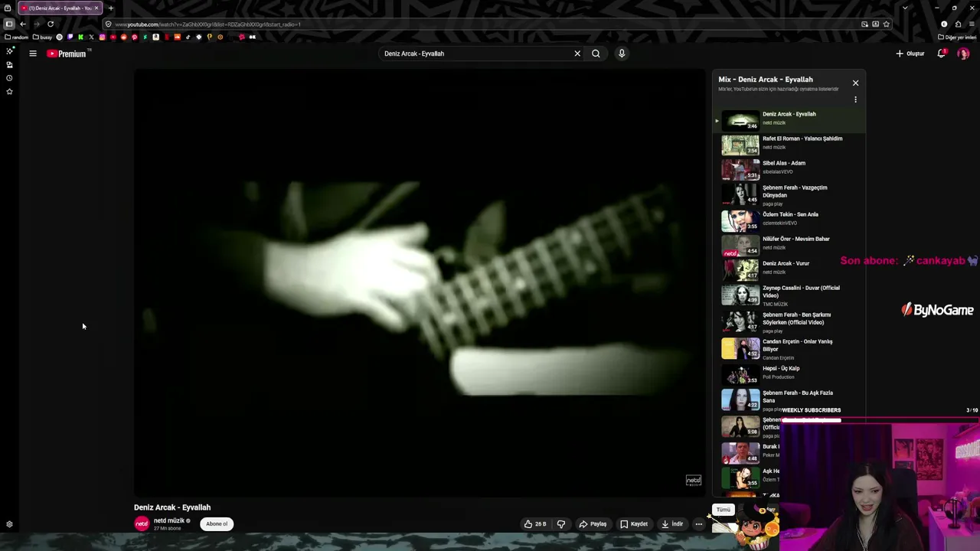Open the account avatar menu
Image resolution: width=980 pixels, height=551 pixels.
coord(963,54)
